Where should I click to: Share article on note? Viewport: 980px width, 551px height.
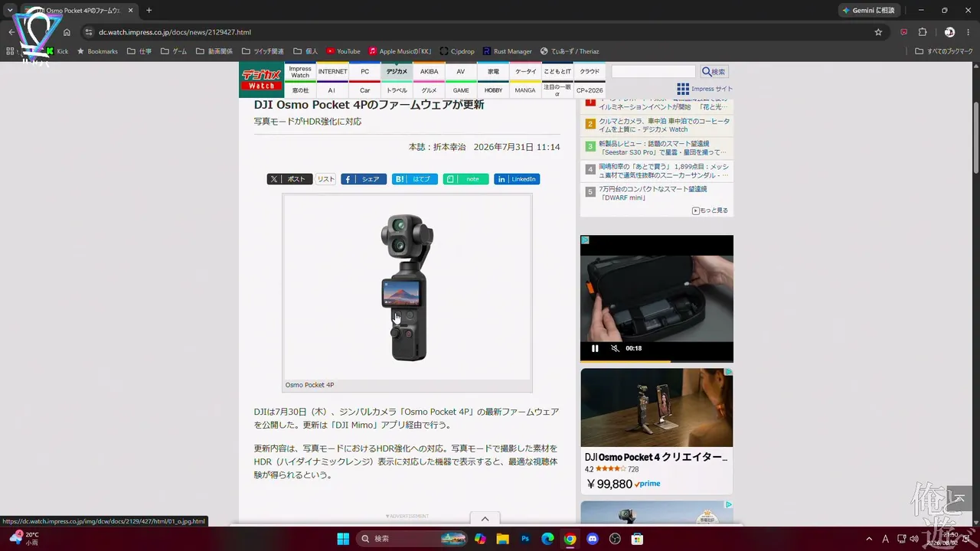click(465, 179)
